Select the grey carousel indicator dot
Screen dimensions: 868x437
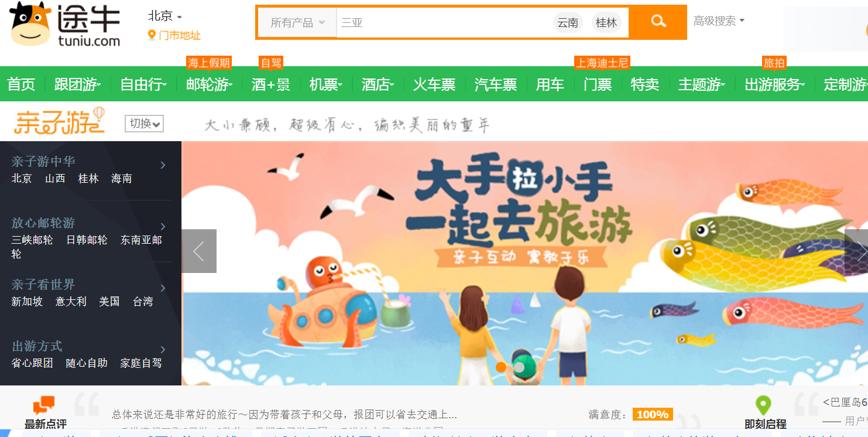click(x=519, y=367)
